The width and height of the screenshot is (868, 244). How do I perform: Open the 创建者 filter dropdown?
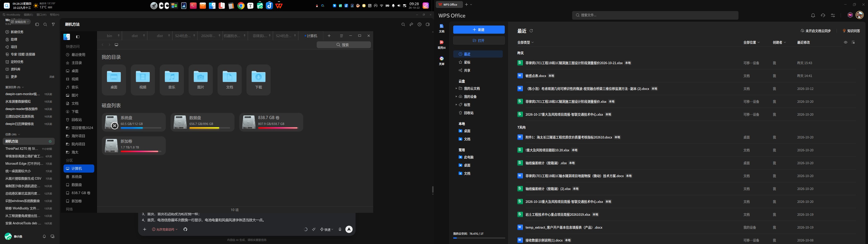[x=779, y=42]
